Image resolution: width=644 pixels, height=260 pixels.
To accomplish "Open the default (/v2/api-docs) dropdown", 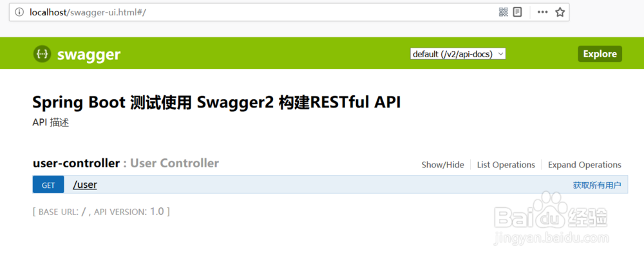I will [458, 54].
